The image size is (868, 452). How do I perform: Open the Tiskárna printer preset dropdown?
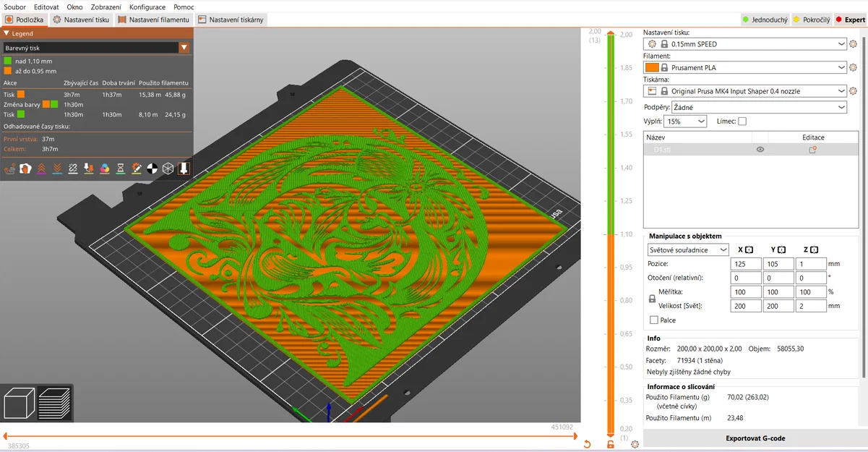point(745,91)
